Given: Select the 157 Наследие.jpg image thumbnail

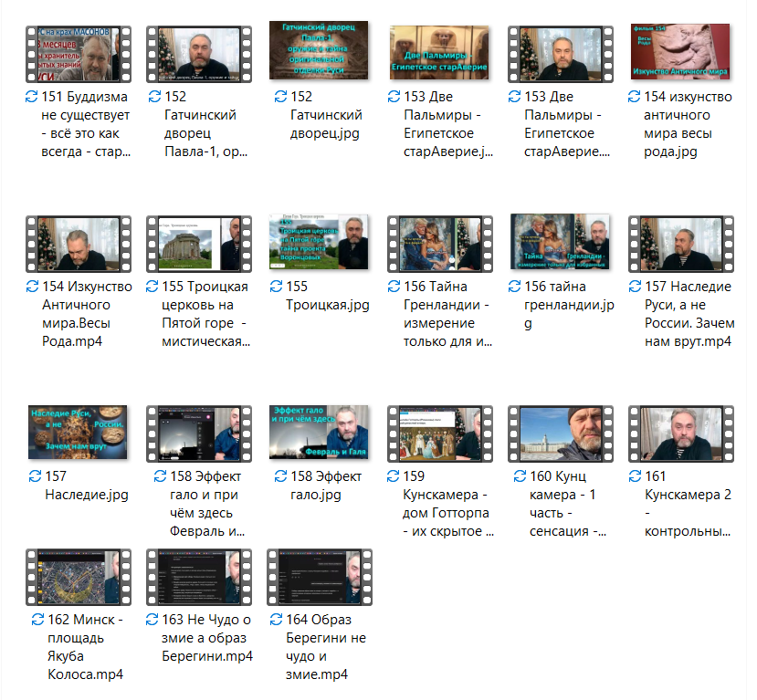Looking at the screenshot, I should click(78, 432).
